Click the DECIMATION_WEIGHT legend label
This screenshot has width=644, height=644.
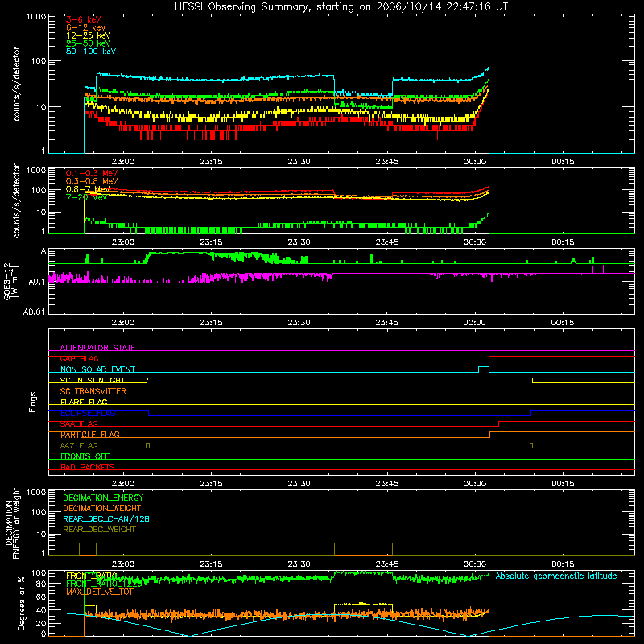click(x=102, y=508)
